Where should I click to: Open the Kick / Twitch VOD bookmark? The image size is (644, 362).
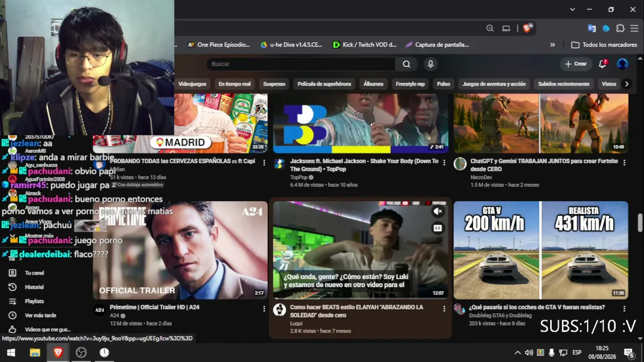(365, 45)
